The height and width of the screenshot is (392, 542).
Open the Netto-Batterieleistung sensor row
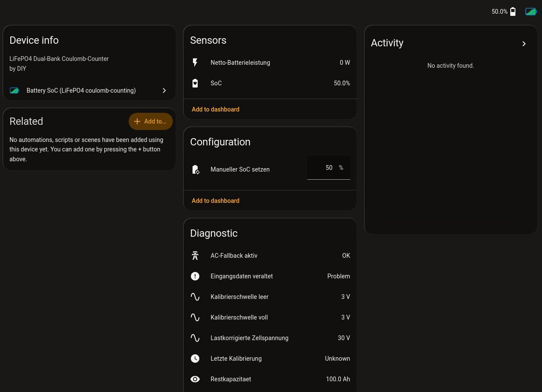pos(270,63)
